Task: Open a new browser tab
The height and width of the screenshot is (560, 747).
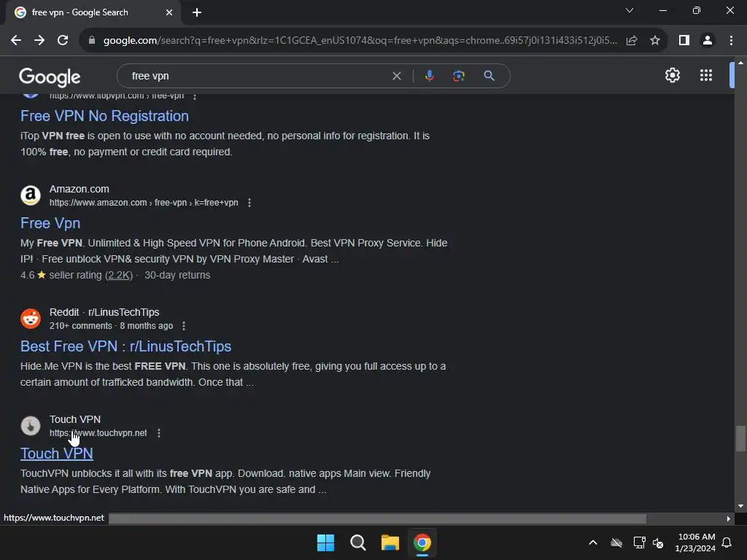Action: (x=197, y=13)
